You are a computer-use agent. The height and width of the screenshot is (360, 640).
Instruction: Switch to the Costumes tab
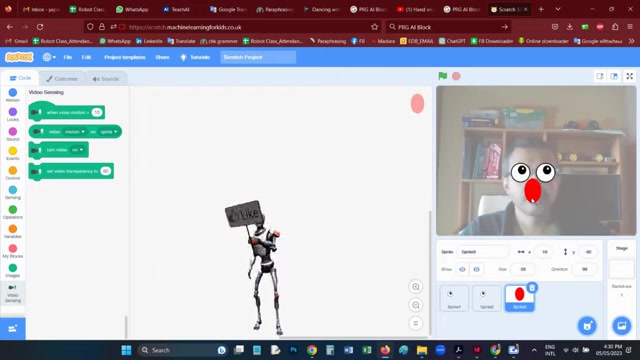coord(62,79)
